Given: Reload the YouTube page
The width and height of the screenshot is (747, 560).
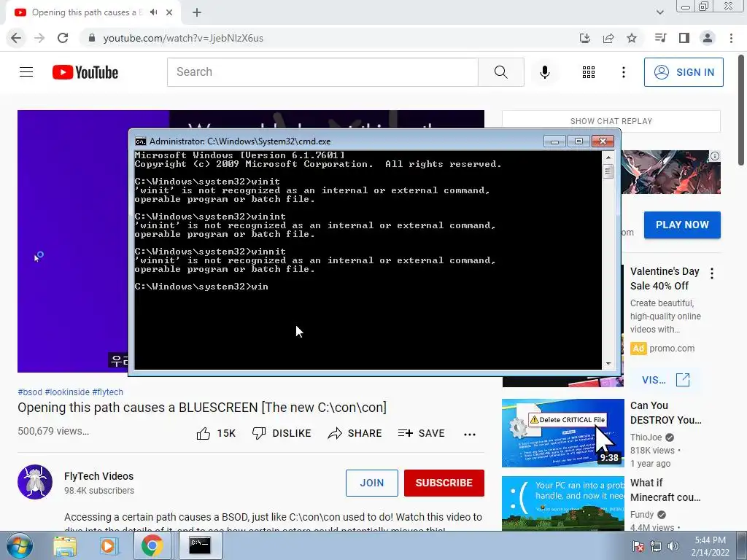Looking at the screenshot, I should click(63, 38).
